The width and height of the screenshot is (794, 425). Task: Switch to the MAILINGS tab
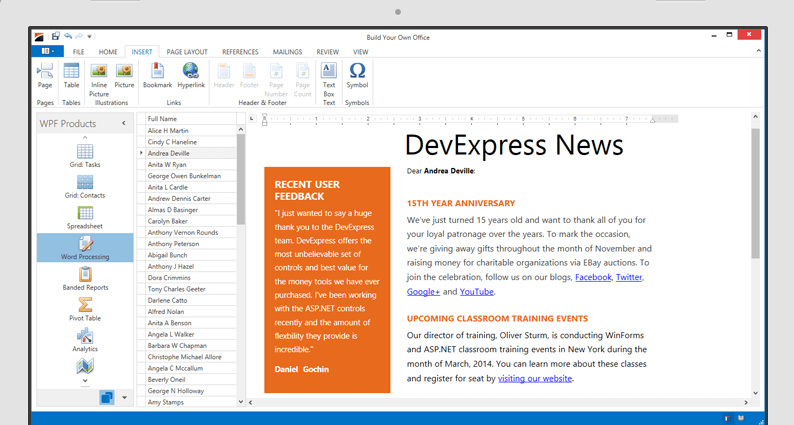coord(287,52)
